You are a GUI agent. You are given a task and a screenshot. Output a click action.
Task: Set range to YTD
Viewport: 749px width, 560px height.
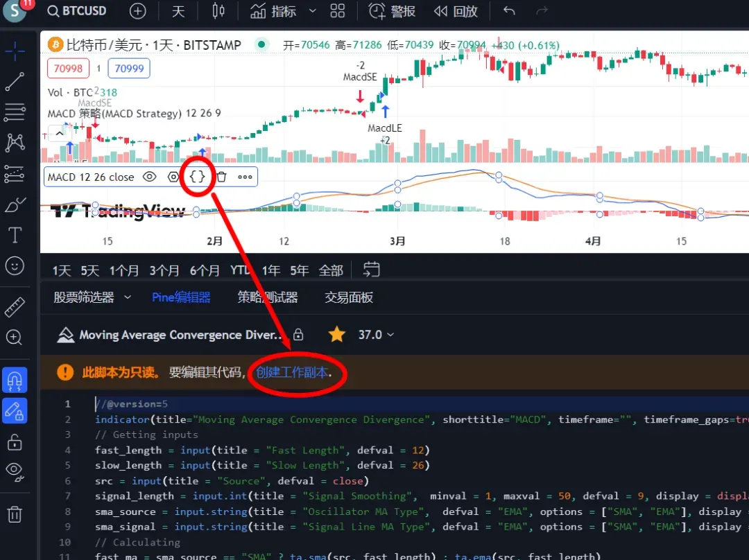[x=240, y=271]
